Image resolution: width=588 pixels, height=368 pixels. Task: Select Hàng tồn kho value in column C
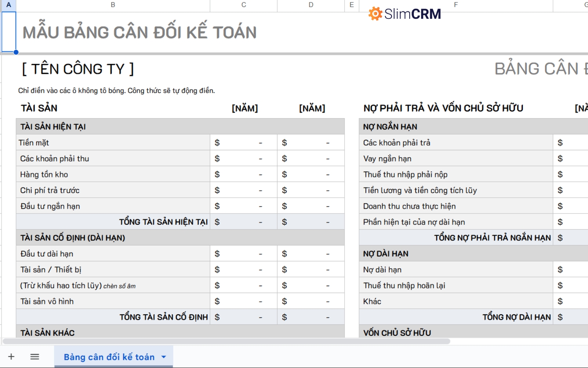[x=243, y=175]
